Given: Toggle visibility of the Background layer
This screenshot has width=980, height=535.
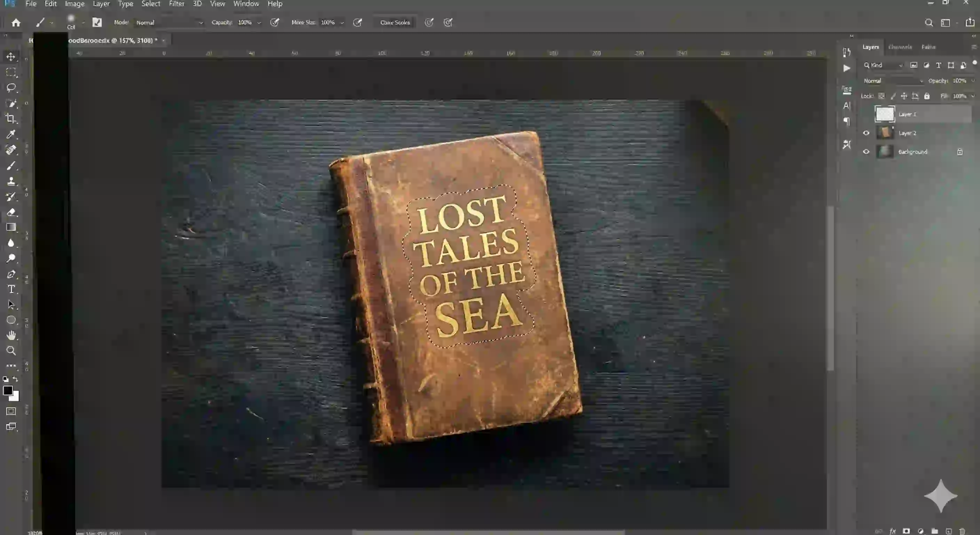Looking at the screenshot, I should (x=866, y=152).
